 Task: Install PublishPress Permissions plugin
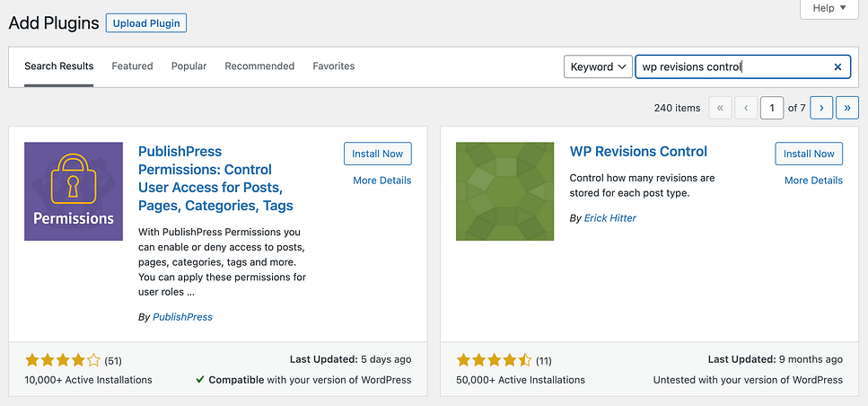coord(377,154)
